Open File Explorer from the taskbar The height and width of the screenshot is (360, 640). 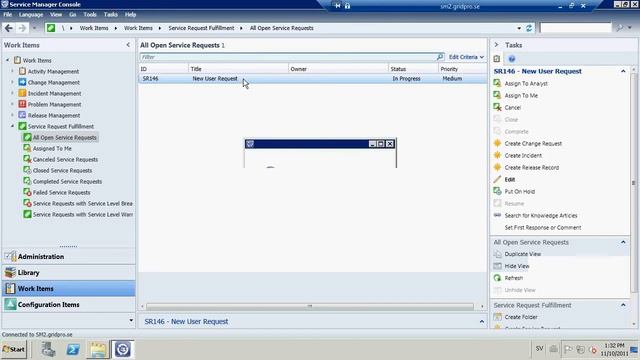(98, 349)
